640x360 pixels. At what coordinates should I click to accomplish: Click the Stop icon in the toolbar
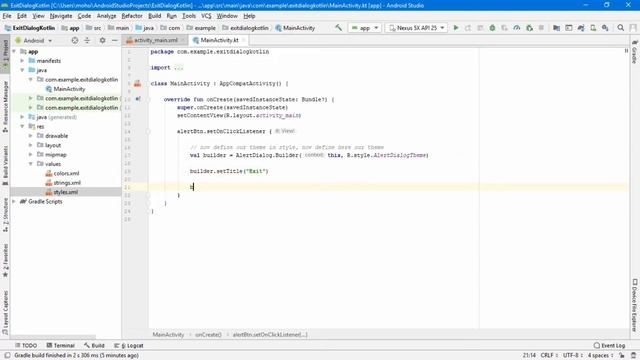[x=541, y=28]
